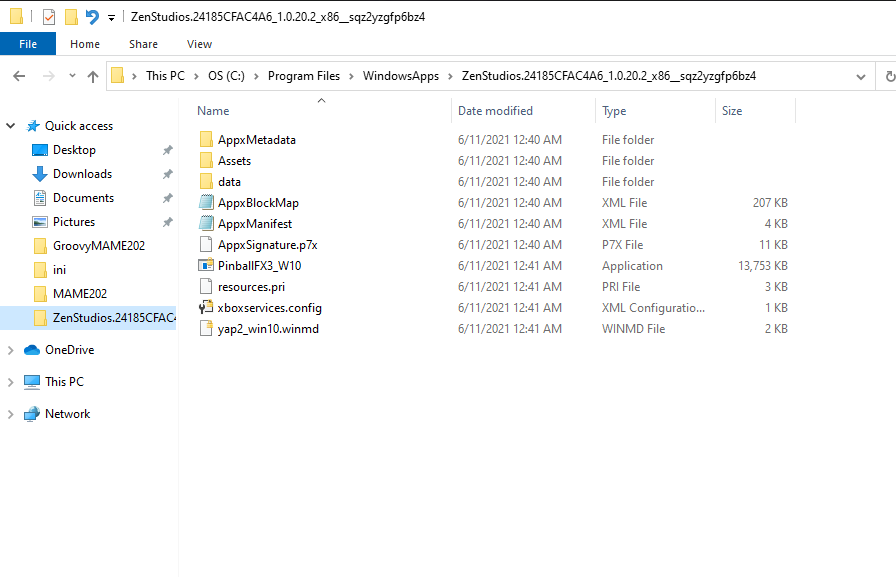Select the AppxBlockMap XML file icon

(x=206, y=202)
